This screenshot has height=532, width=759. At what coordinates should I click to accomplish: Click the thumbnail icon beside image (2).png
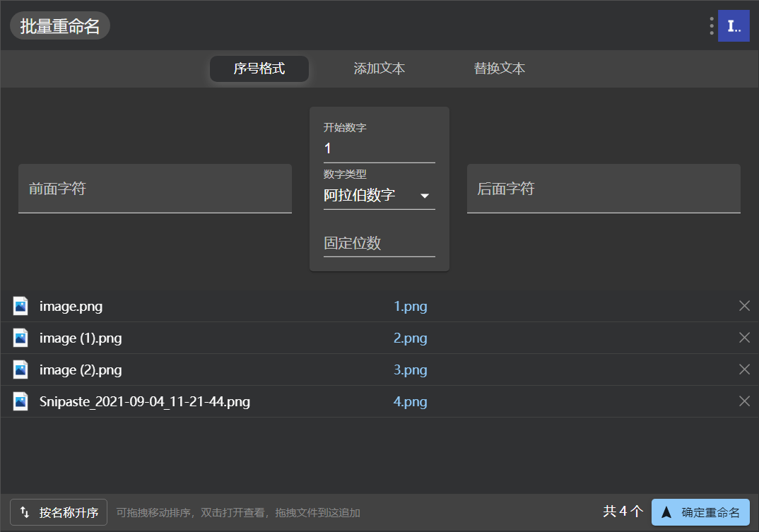coord(20,370)
